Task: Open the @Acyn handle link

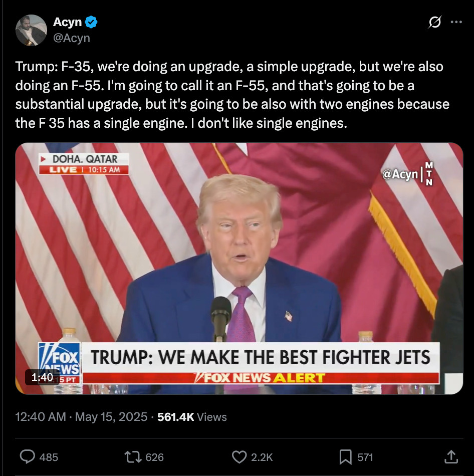Action: pyautogui.click(x=72, y=38)
